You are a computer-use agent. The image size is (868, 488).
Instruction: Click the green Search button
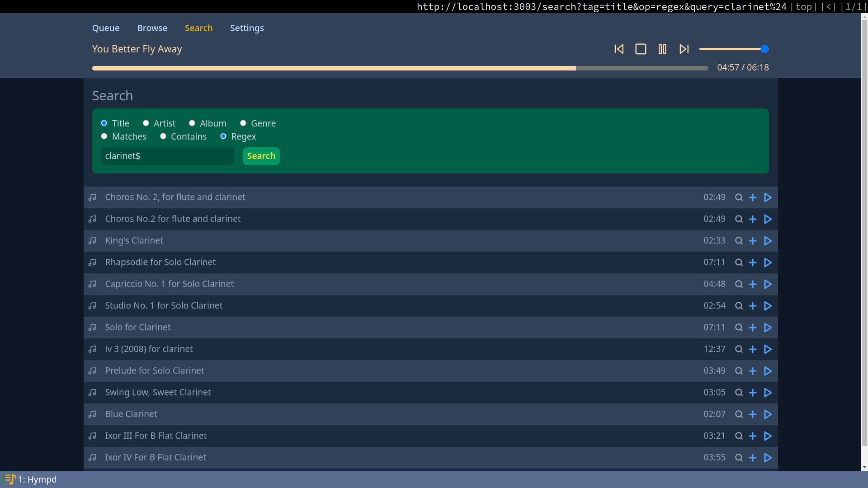(x=261, y=156)
